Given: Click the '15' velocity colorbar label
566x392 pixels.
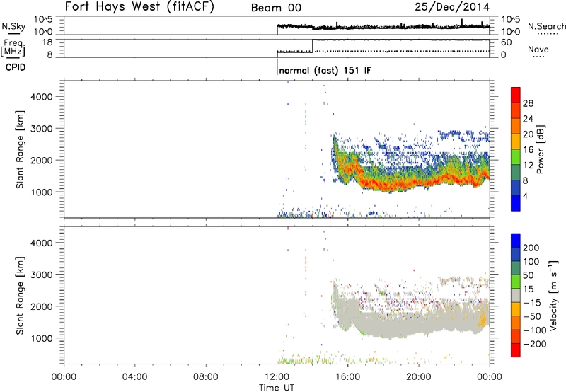Looking at the screenshot, I should coord(528,289).
